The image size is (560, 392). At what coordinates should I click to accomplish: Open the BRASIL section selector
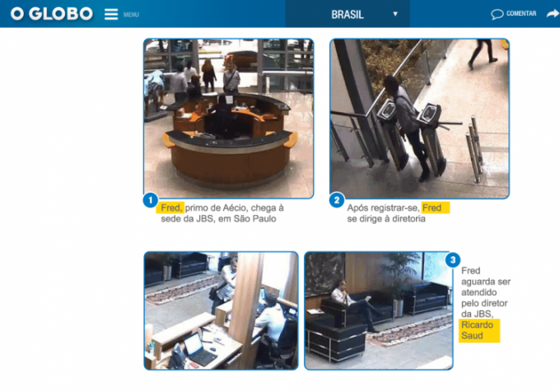tap(347, 14)
